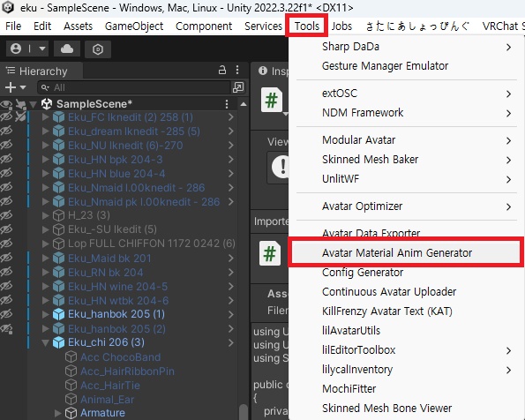This screenshot has width=525, height=420.
Task: Toggle visibility eye of Eku_hanbok 205 (2)
Action: (6, 328)
